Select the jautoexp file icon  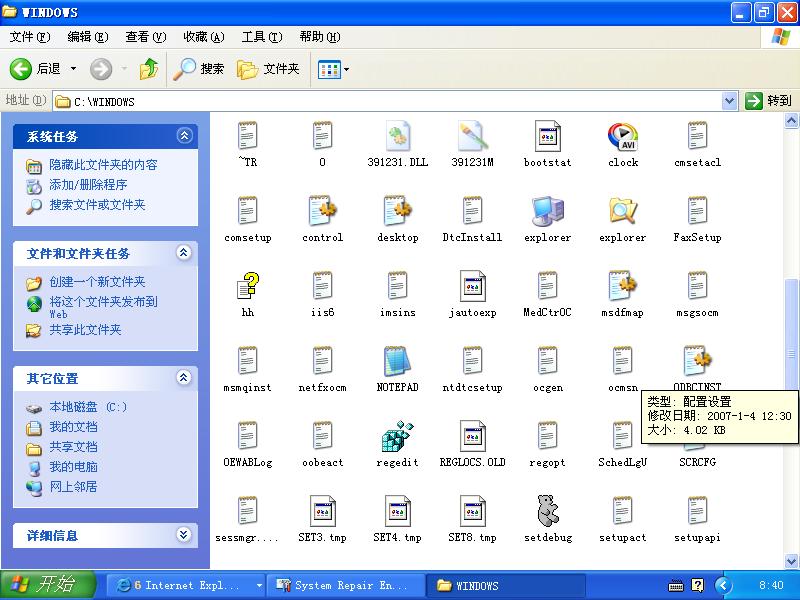pyautogui.click(x=472, y=286)
